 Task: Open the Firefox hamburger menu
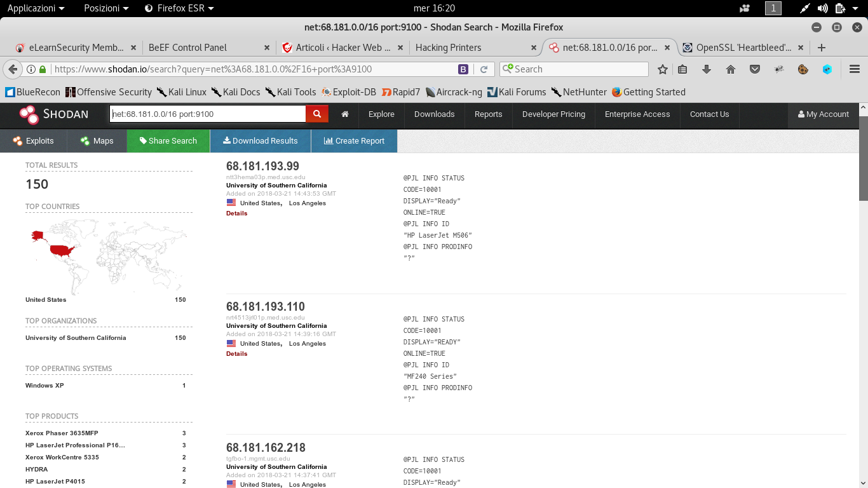coord(855,69)
